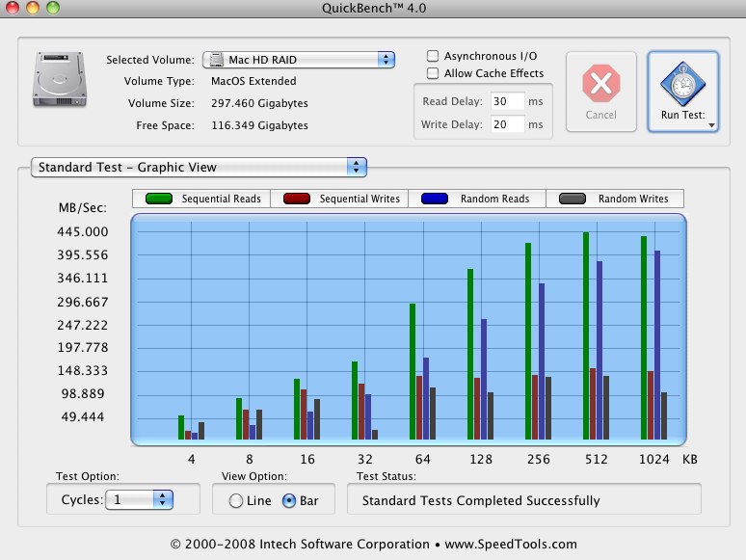Click the hard drive volume icon
The width and height of the screenshot is (746, 560).
click(x=60, y=79)
